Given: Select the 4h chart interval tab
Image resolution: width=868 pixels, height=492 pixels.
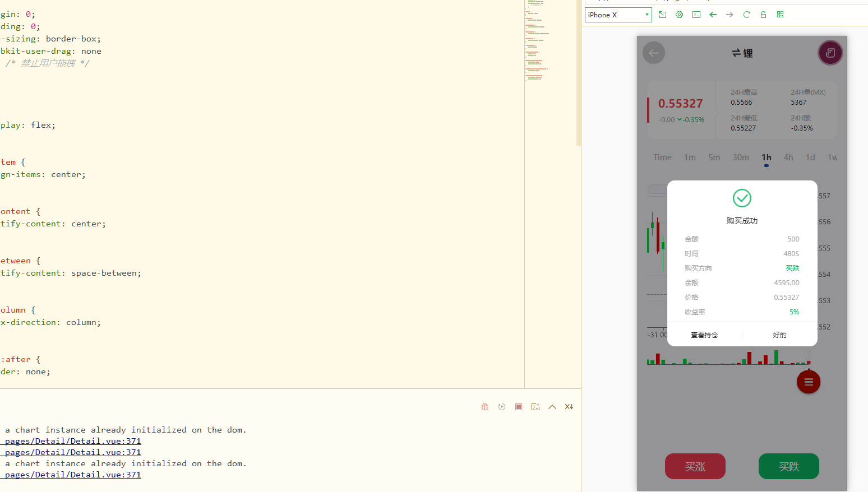Looking at the screenshot, I should [x=788, y=157].
